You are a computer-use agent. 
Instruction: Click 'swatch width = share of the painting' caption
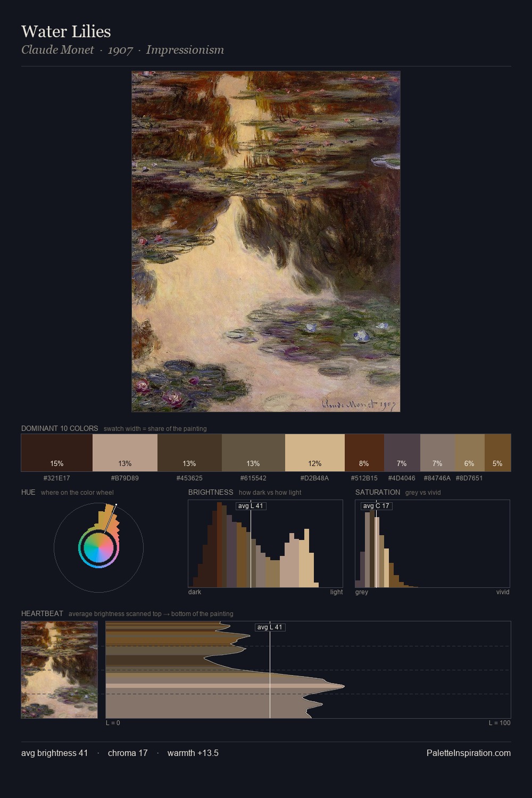point(155,429)
